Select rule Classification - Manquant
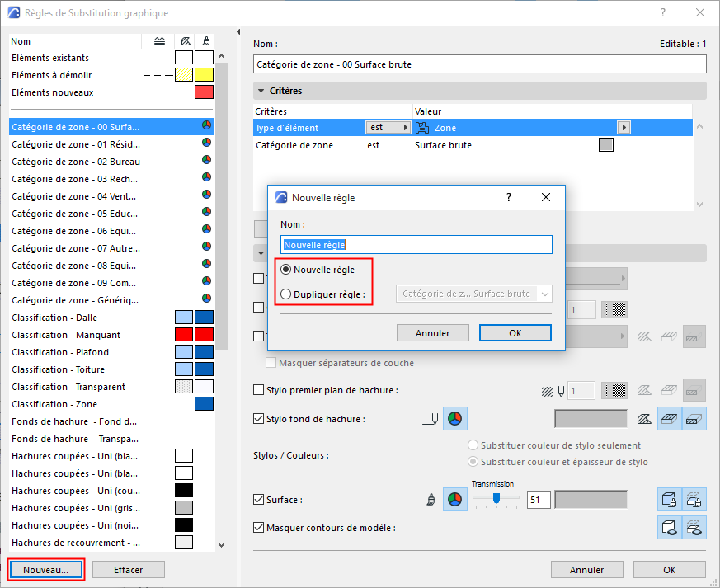 [111, 335]
